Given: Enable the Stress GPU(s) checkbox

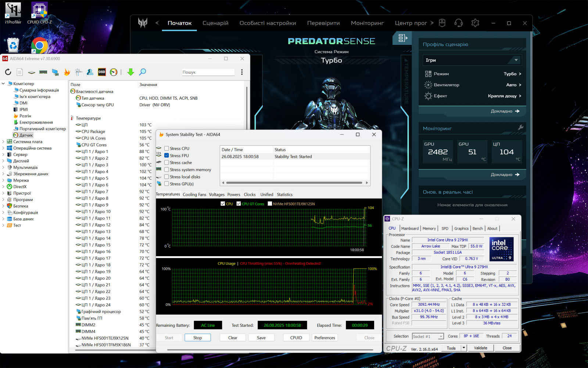Looking at the screenshot, I should (x=166, y=184).
